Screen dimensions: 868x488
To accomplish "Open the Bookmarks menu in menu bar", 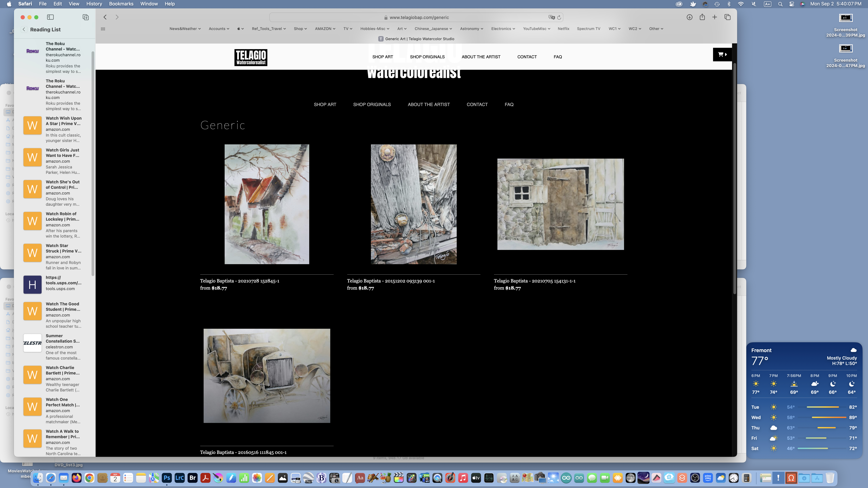I will [121, 4].
